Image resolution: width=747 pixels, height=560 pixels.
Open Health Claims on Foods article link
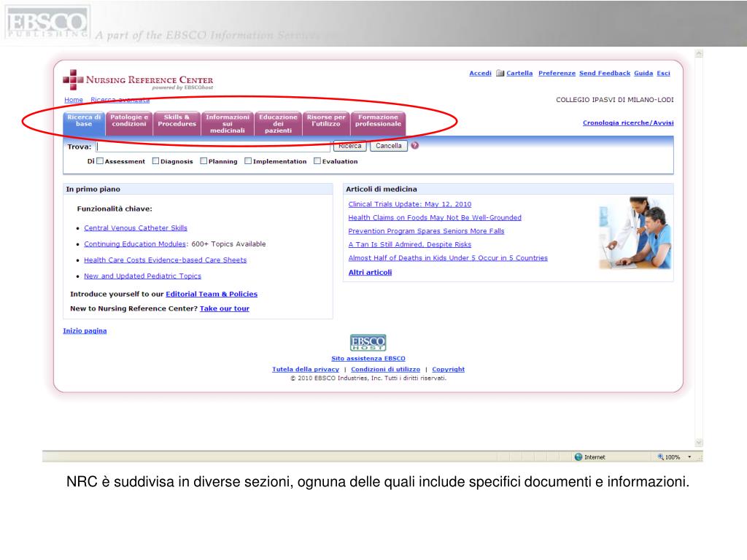coord(435,217)
